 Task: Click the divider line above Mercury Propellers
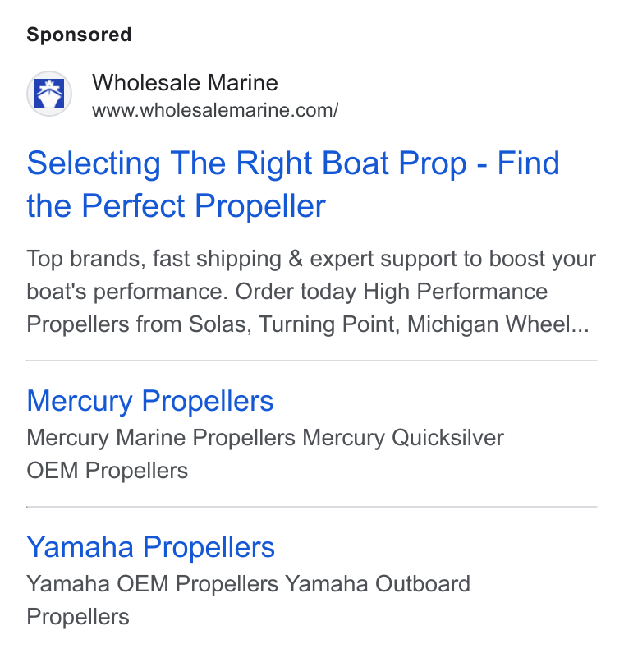coord(312,361)
